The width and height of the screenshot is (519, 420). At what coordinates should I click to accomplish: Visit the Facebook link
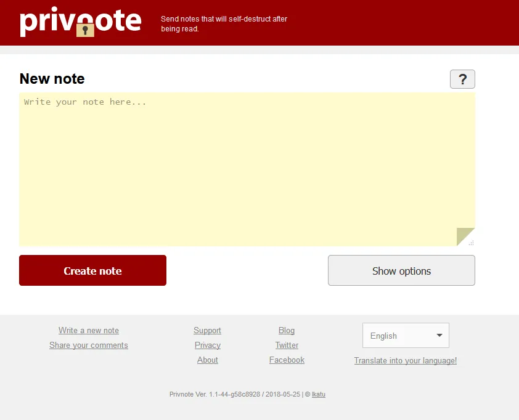(287, 360)
